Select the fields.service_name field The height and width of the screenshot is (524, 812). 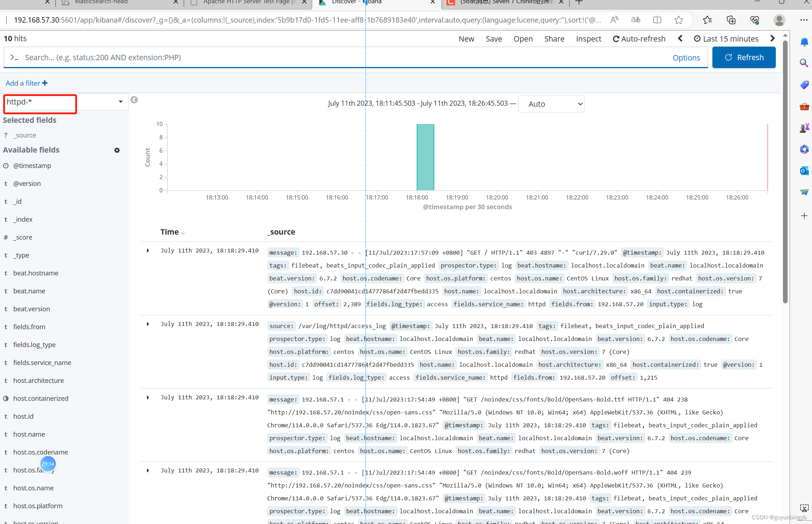coord(42,363)
